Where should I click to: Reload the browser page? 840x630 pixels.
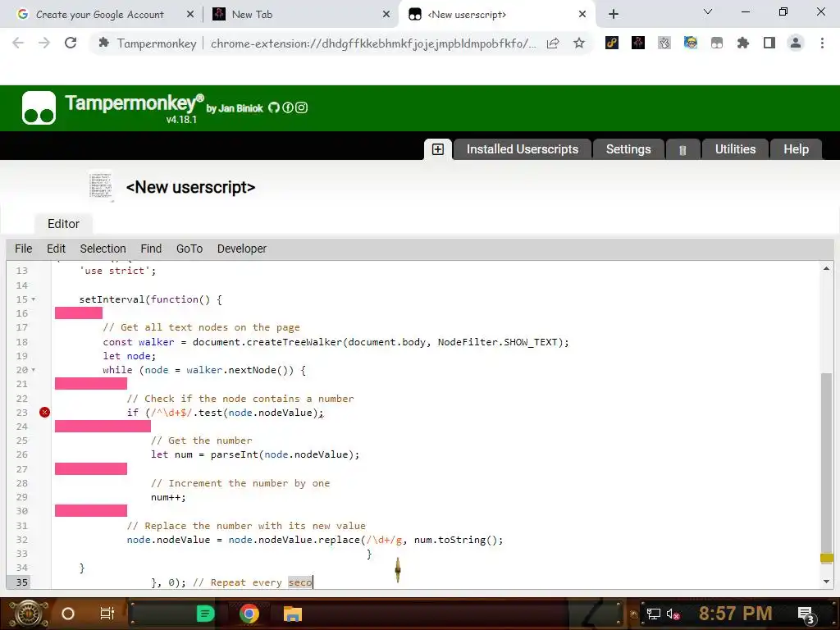(71, 43)
